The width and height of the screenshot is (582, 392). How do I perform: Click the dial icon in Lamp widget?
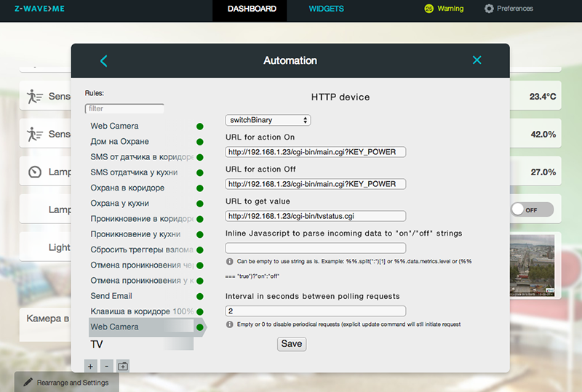35,172
